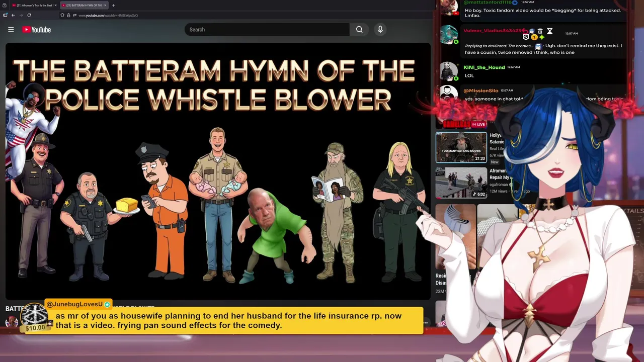Click the green sparkle icon in chat
Image resolution: width=644 pixels, height=362 pixels.
pos(542,37)
